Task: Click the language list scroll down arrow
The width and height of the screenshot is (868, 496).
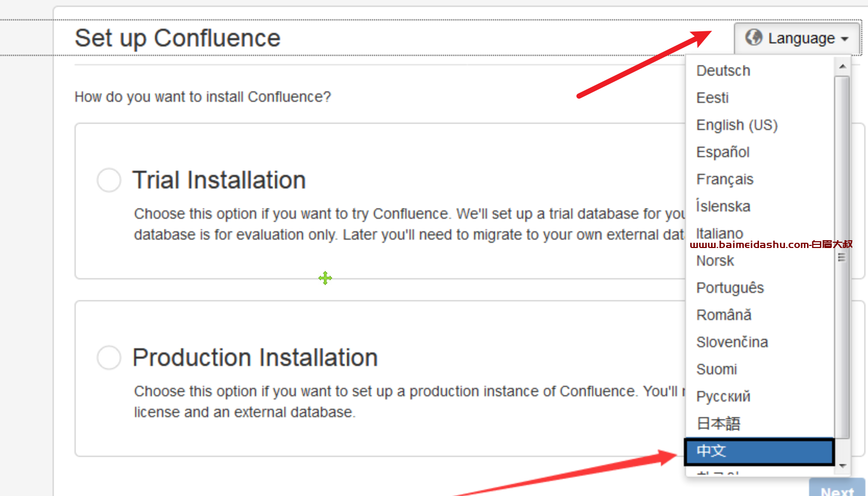Action: click(842, 466)
